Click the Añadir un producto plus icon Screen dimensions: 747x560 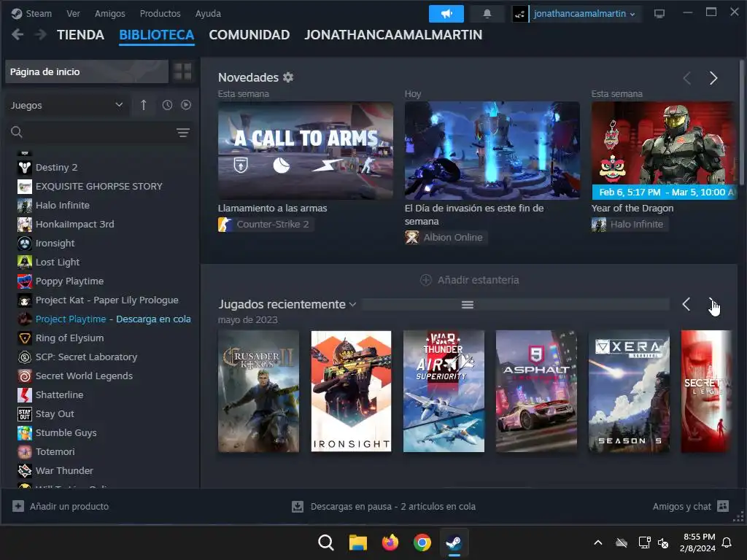[x=18, y=506]
